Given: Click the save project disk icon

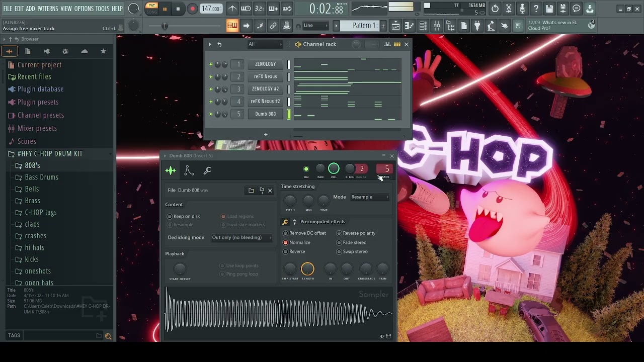Looking at the screenshot, I should click(549, 9).
